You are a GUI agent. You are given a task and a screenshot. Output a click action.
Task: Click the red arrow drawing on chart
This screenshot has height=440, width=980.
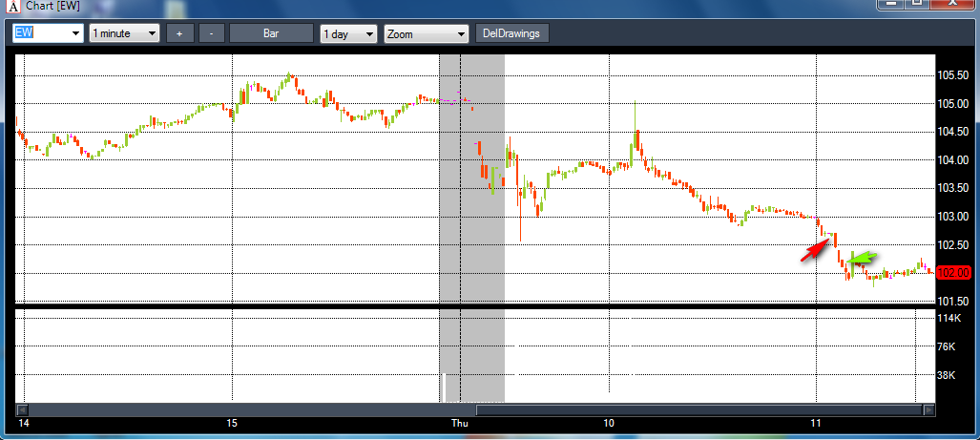(814, 251)
